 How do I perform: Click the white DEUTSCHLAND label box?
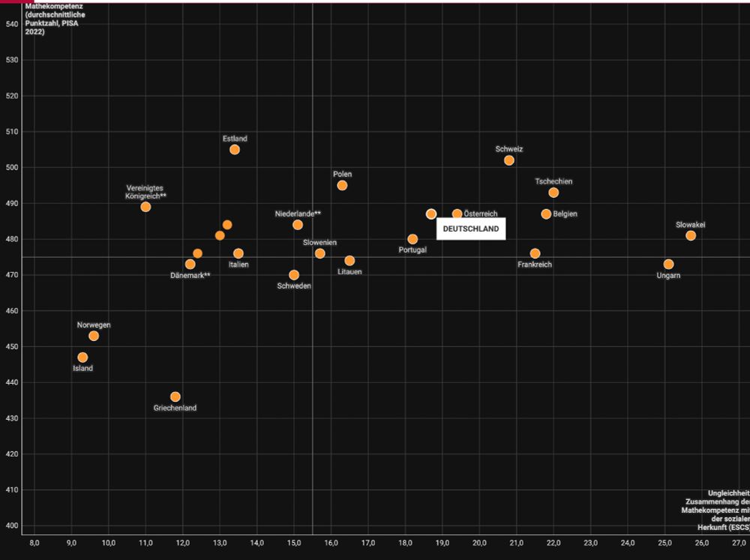tap(471, 229)
